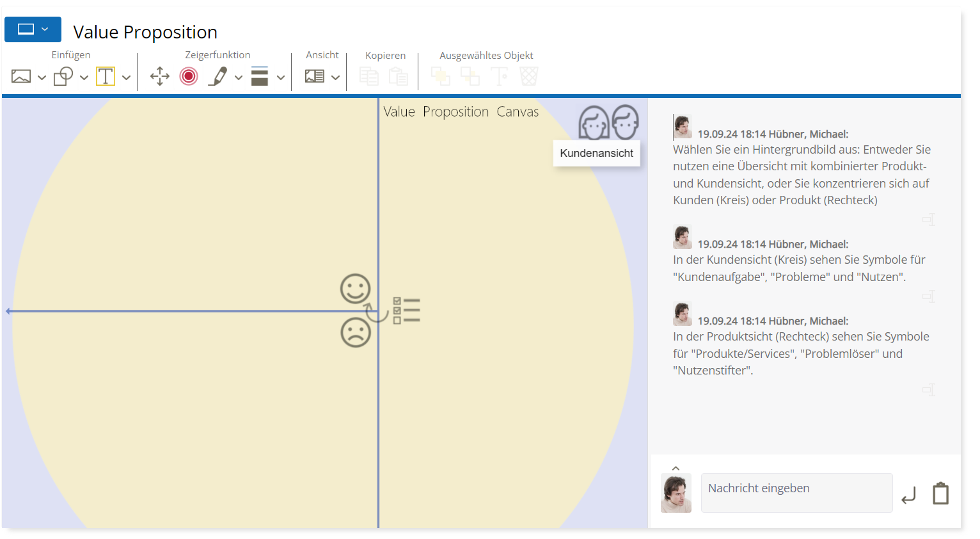The width and height of the screenshot is (980, 539).
Task: Click the Ansicht view layout icon
Action: (x=315, y=76)
